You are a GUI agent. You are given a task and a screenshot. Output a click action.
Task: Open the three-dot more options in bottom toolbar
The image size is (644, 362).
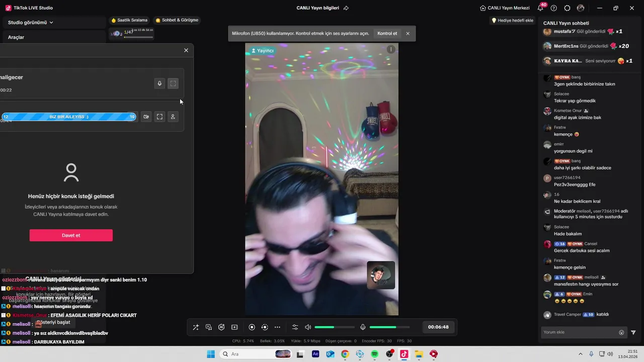pos(277,327)
